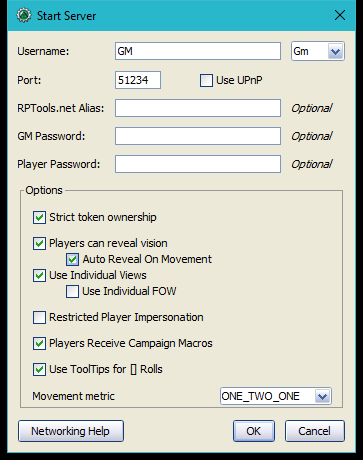
Task: Click the RPTools.net Alias field
Action: [198, 108]
